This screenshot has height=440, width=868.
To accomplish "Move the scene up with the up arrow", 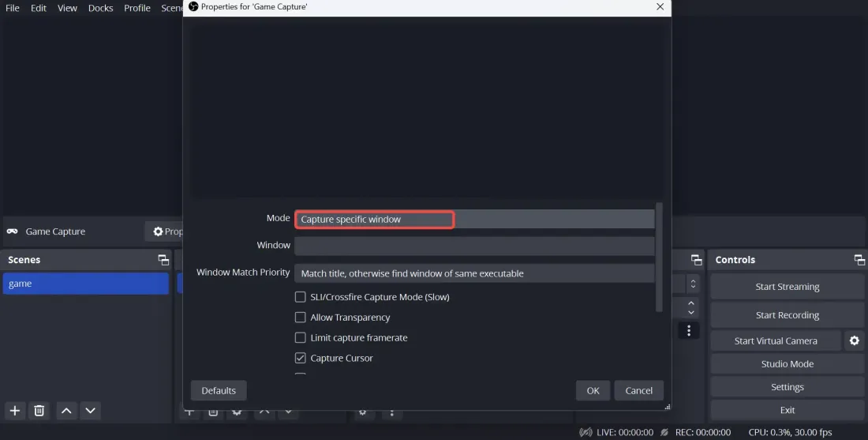I will 66,411.
